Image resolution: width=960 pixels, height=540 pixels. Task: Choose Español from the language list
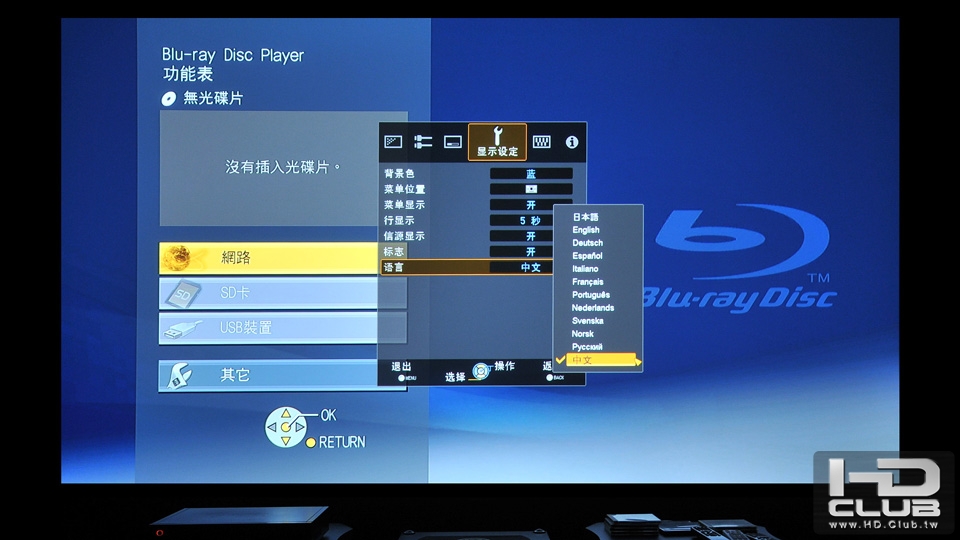587,256
